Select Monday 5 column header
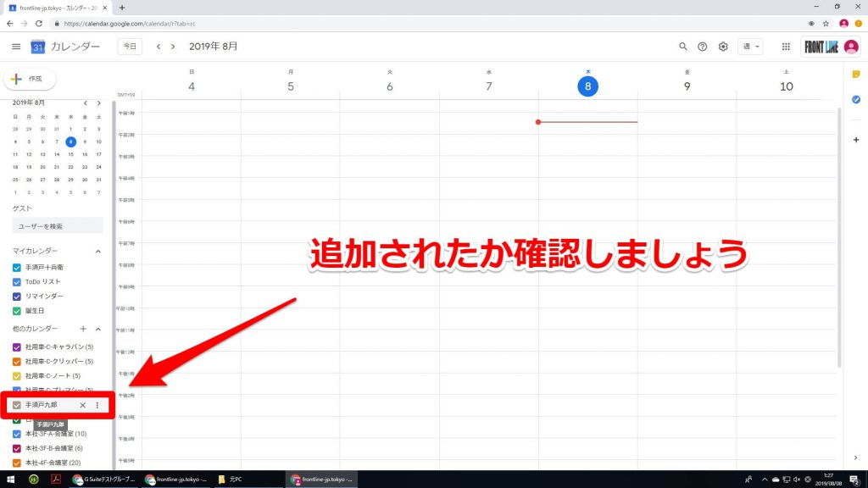 tap(291, 86)
